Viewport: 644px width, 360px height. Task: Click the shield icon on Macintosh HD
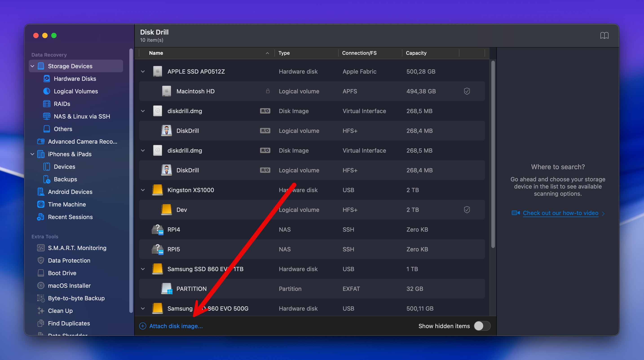click(467, 91)
